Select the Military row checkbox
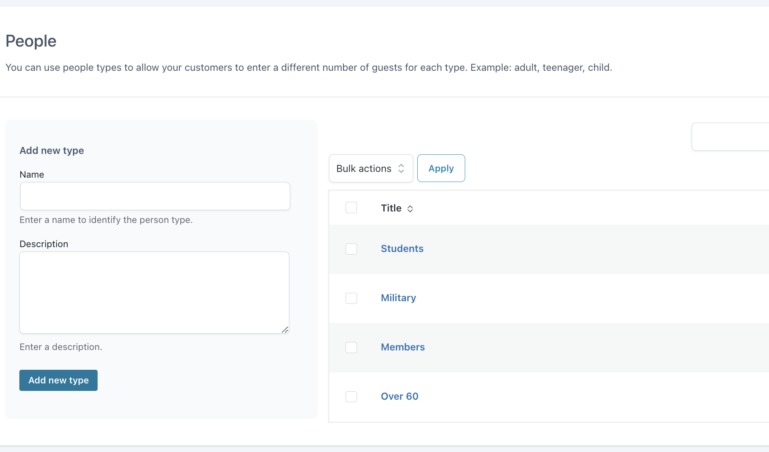 [x=351, y=298]
